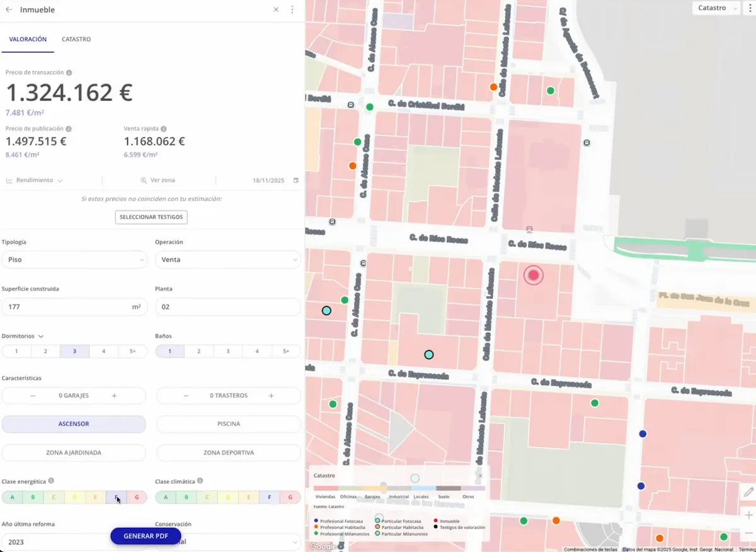Click the SELECCIONAR TESTIGOS button
This screenshot has height=552, width=756.
click(x=151, y=217)
